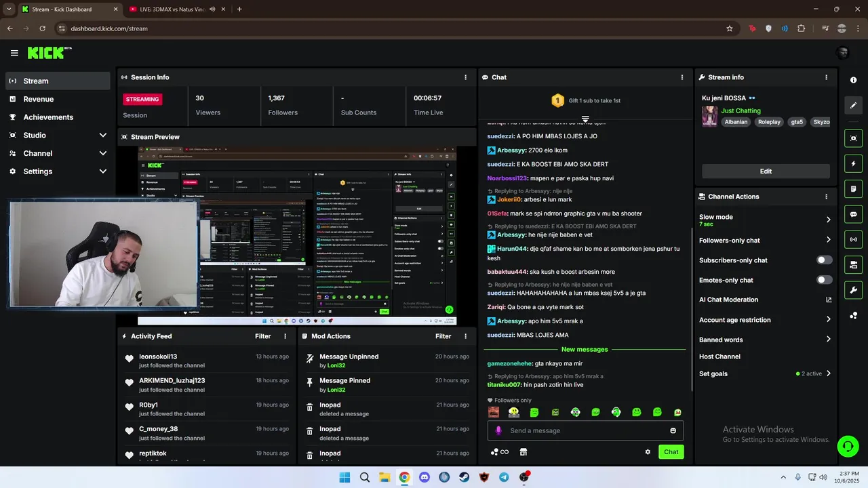Open Activity Feed Filter dropdown

click(x=263, y=336)
